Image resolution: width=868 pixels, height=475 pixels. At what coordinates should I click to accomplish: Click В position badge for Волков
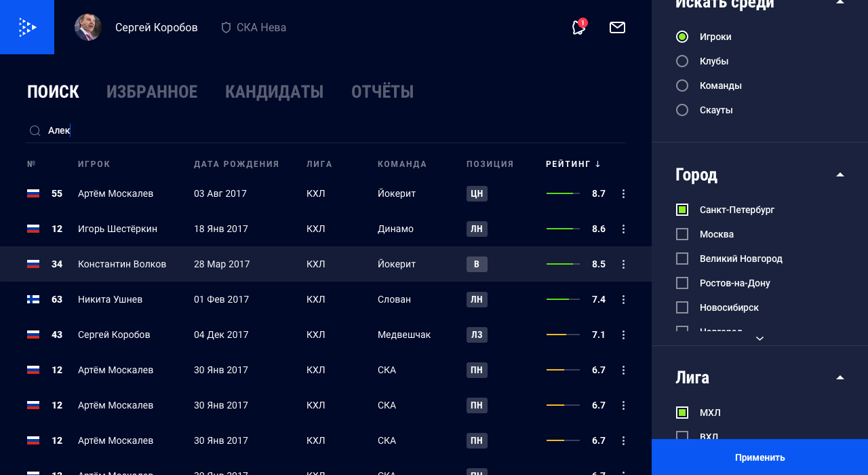pos(477,264)
